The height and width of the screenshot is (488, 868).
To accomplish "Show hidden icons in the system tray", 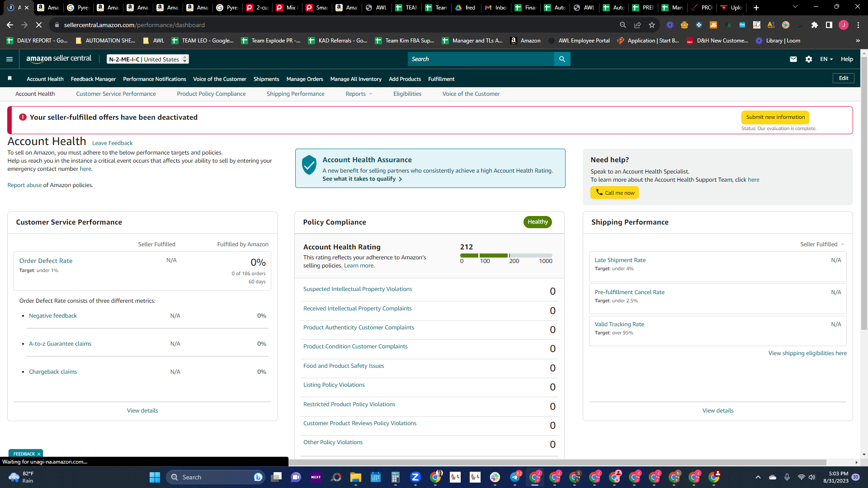I will [758, 477].
